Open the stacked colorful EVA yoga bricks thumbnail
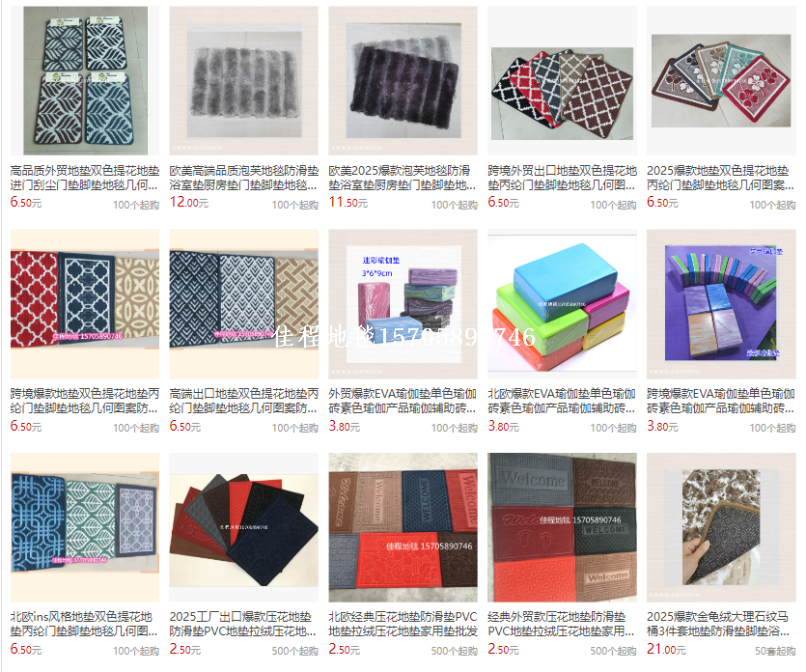Image resolution: width=806 pixels, height=672 pixels. coord(562,304)
